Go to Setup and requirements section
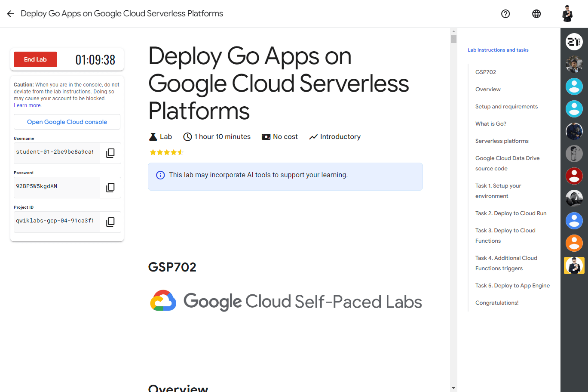This screenshot has width=588, height=392. pyautogui.click(x=506, y=107)
